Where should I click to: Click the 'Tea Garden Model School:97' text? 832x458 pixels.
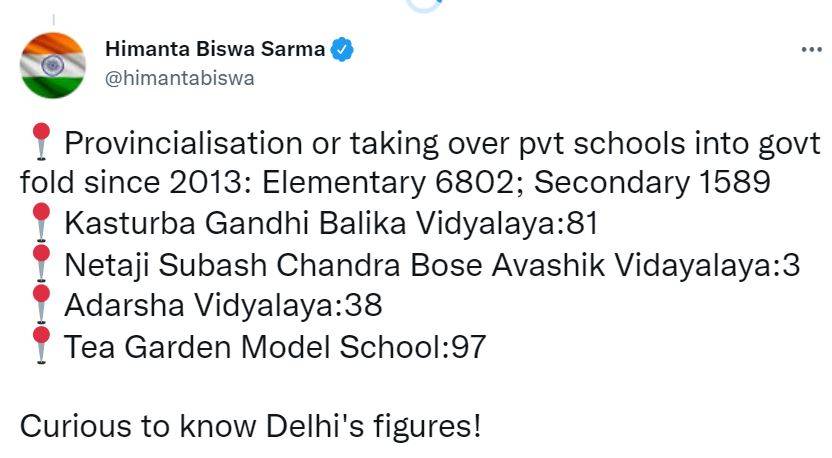click(275, 347)
